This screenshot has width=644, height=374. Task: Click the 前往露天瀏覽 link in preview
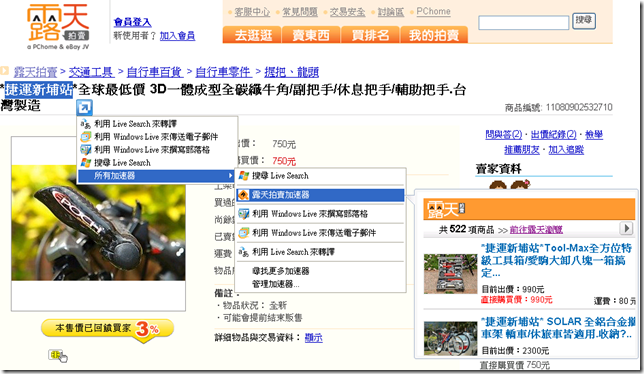[536, 229]
